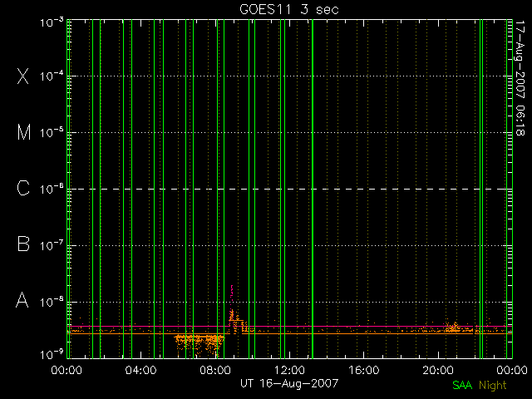Select the B flare class label
This screenshot has height=399, width=532.
[x=23, y=244]
